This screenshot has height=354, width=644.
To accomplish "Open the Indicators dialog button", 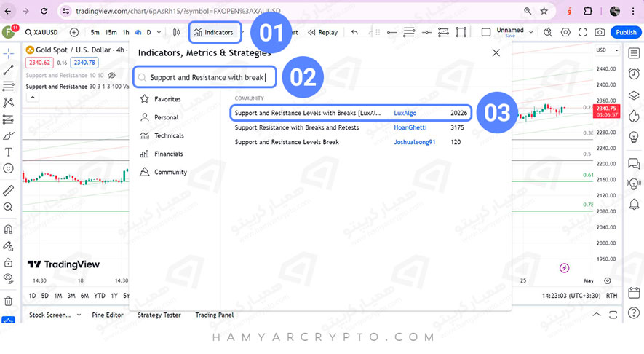I will click(215, 32).
